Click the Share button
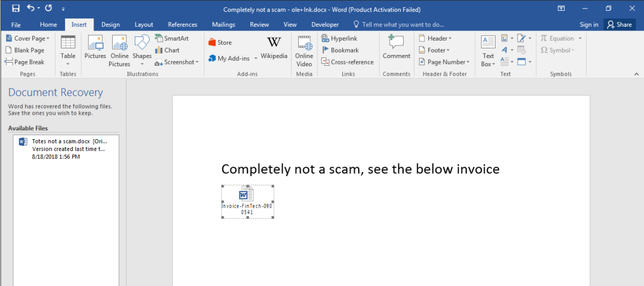The image size is (644, 286). (620, 24)
